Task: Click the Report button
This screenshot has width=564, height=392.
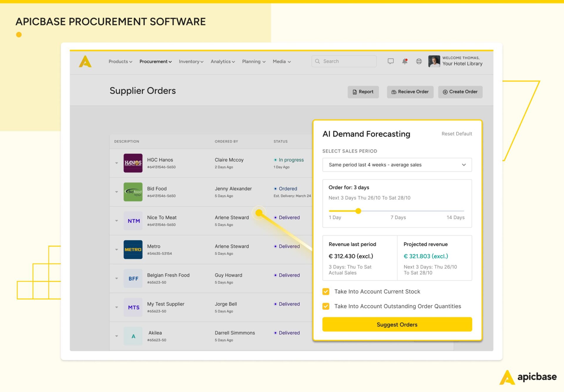Action: click(x=363, y=92)
